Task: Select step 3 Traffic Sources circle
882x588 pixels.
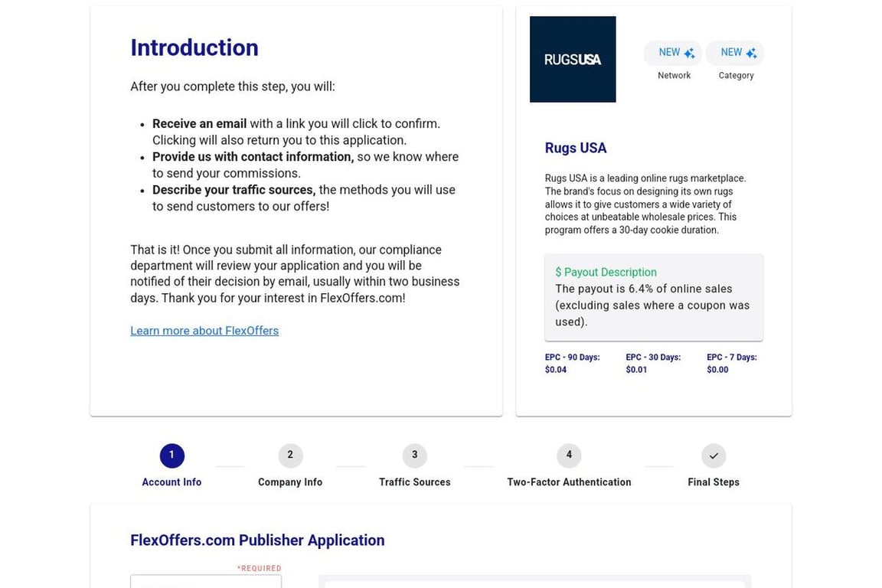Action: [x=414, y=456]
